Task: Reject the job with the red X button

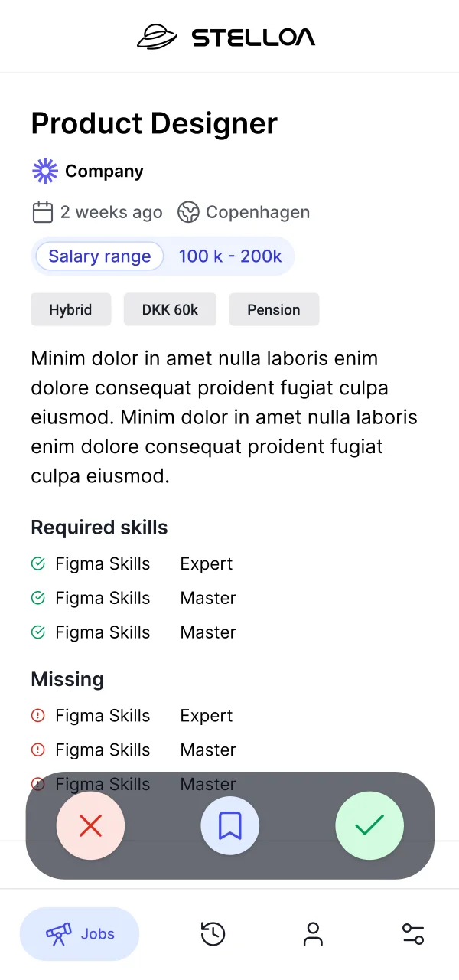Action: pos(90,825)
